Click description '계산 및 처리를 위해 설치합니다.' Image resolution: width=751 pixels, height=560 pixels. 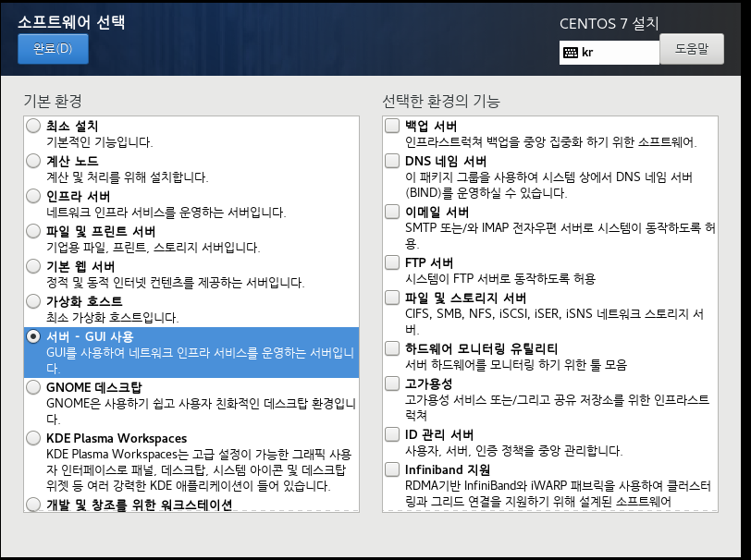coord(128,177)
